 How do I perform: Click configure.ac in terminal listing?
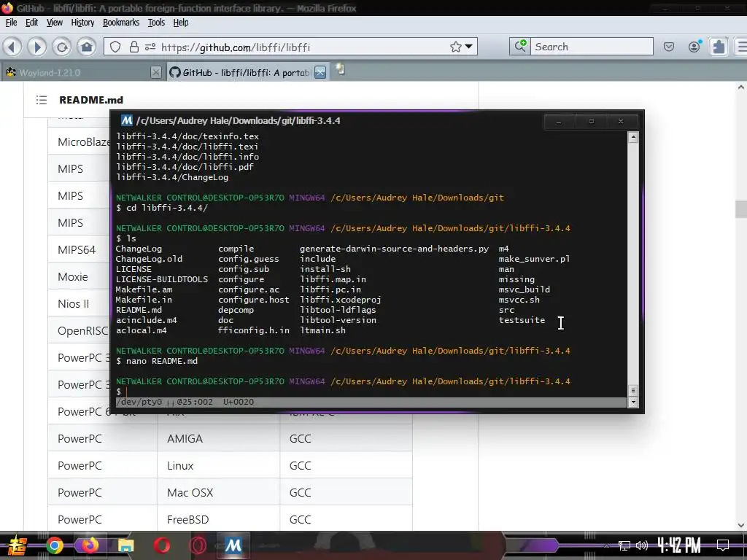(249, 289)
